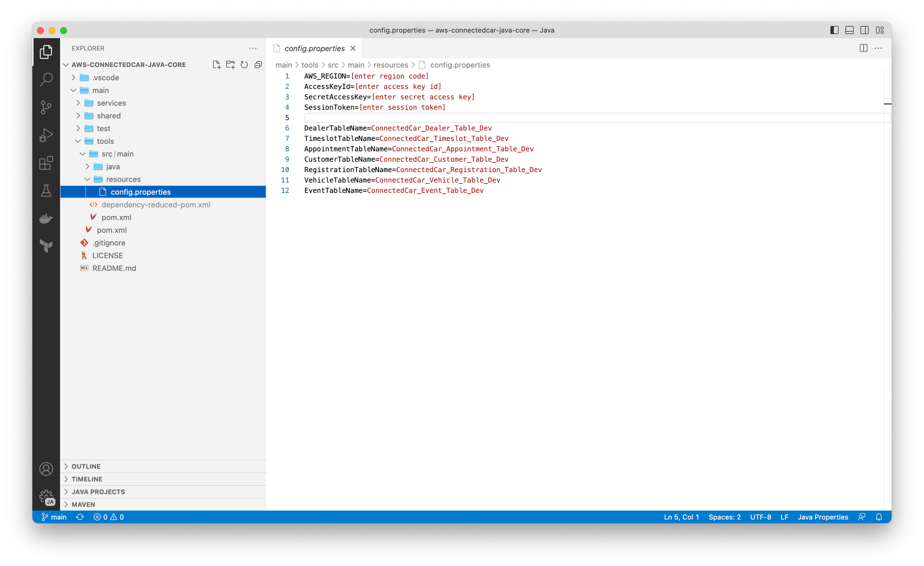Screen dimensions: 924x566
Task: Open the Docker view
Action: point(46,218)
